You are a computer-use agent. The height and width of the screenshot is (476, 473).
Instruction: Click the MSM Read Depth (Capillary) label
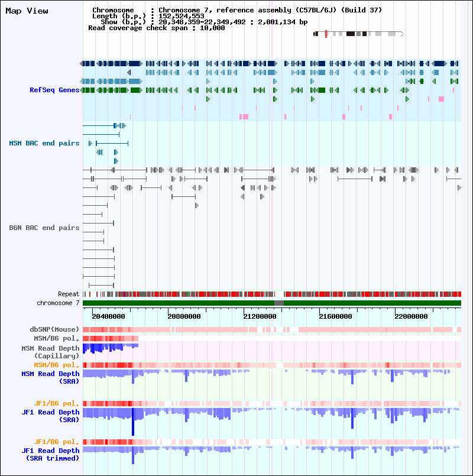pyautogui.click(x=50, y=352)
